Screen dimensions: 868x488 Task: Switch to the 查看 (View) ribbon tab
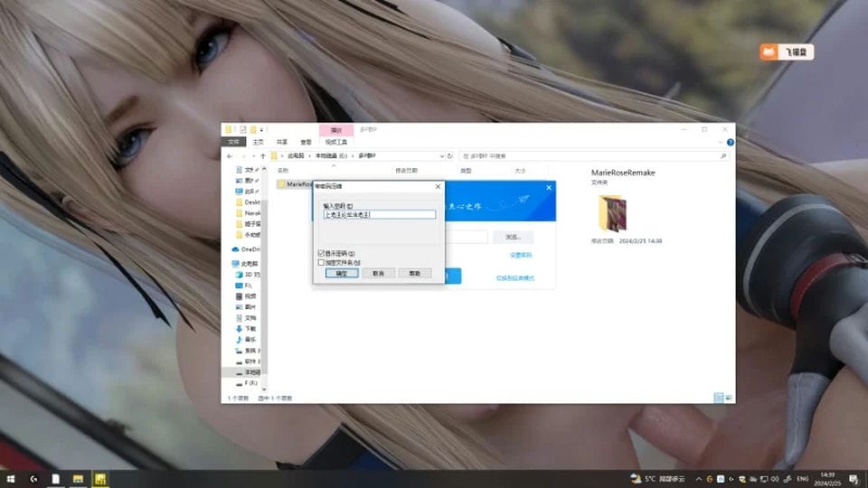pos(306,142)
